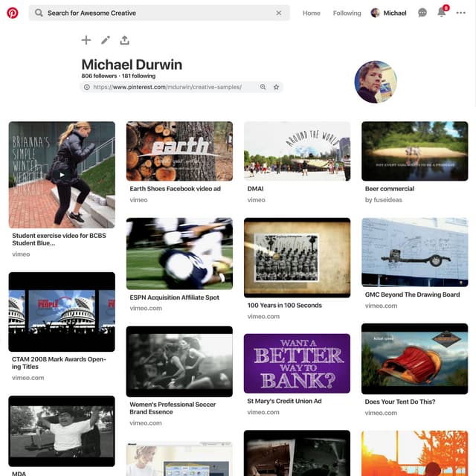Click the small Michael avatar in header
The width and height of the screenshot is (476, 476).
coord(375,13)
